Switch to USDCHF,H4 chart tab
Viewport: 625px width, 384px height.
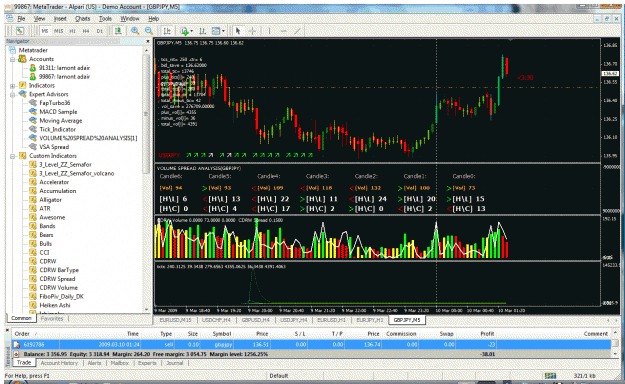tap(216, 320)
